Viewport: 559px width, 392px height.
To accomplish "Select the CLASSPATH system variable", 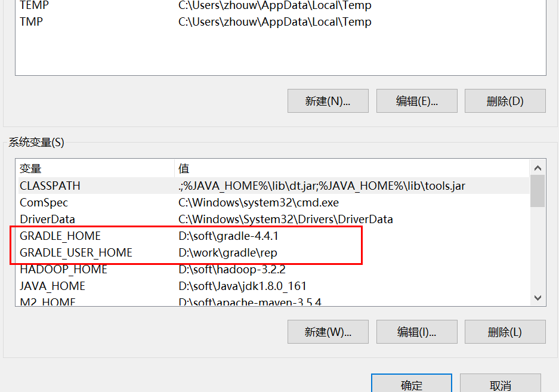I will coord(274,186).
